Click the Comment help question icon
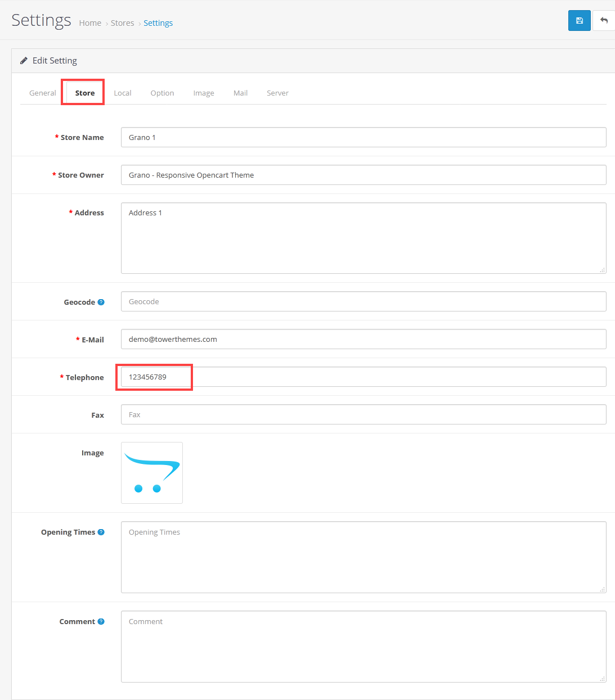The height and width of the screenshot is (700, 615). (101, 621)
